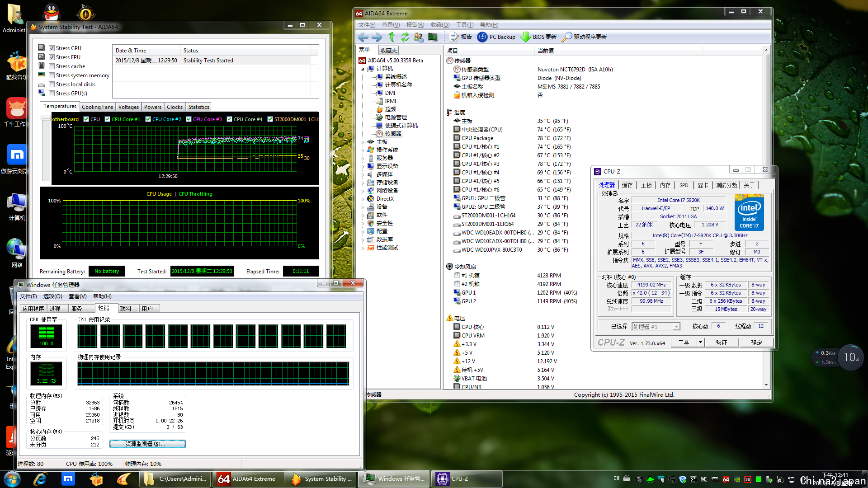
Task: Expand DirectX node in AIDA64 tree
Action: pyautogui.click(x=363, y=199)
